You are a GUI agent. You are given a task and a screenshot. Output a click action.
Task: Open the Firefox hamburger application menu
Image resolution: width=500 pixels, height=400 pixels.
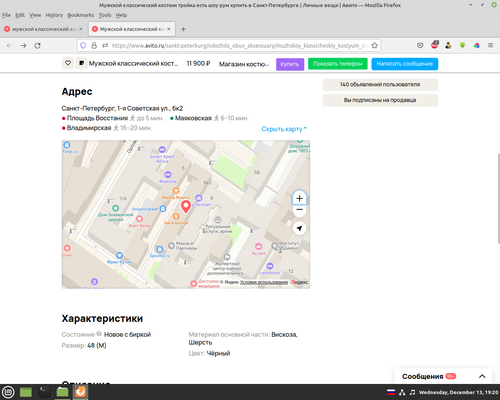[x=491, y=45]
